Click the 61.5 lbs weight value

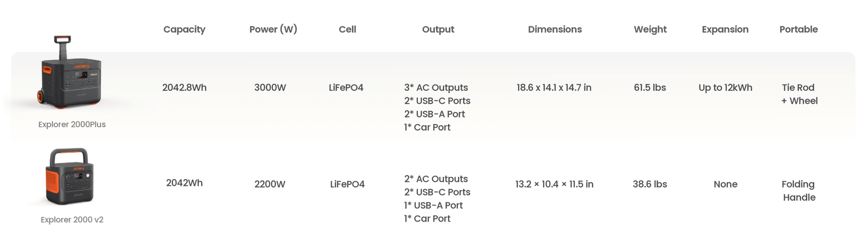[x=650, y=88]
